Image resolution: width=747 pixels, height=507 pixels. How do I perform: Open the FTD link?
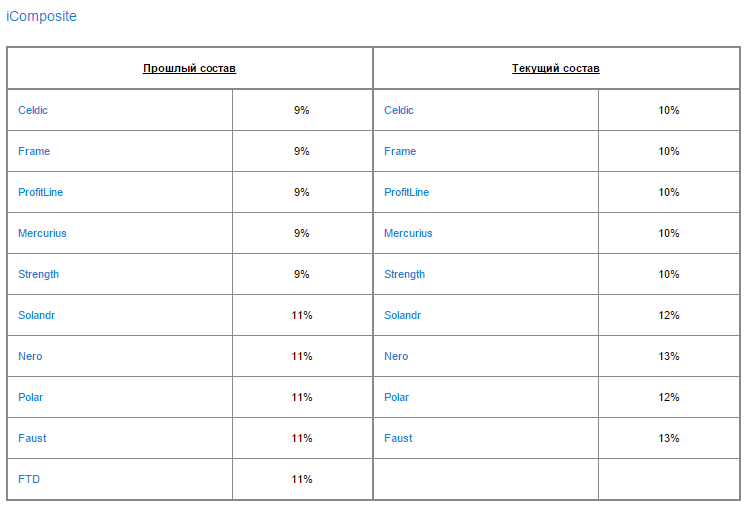click(x=29, y=479)
